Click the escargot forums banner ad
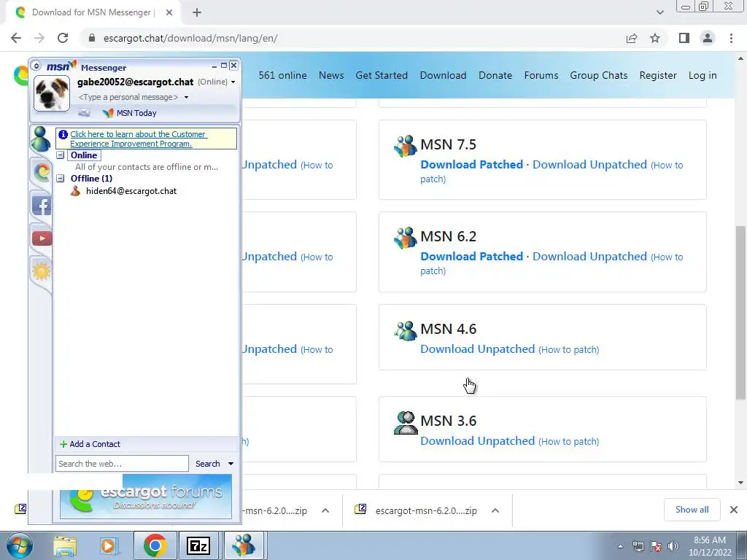Viewport: 747px width, 560px height. [146, 496]
